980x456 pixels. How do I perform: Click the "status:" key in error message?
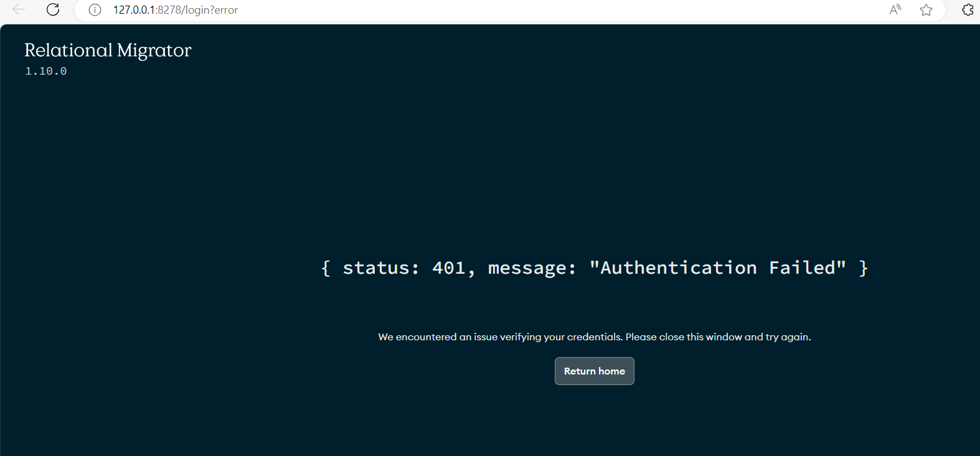click(381, 268)
